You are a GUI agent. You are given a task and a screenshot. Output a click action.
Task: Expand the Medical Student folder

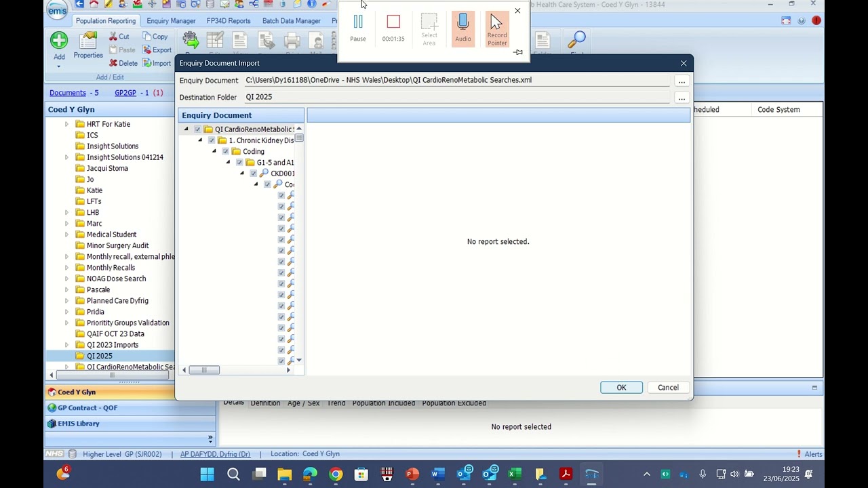click(x=66, y=235)
